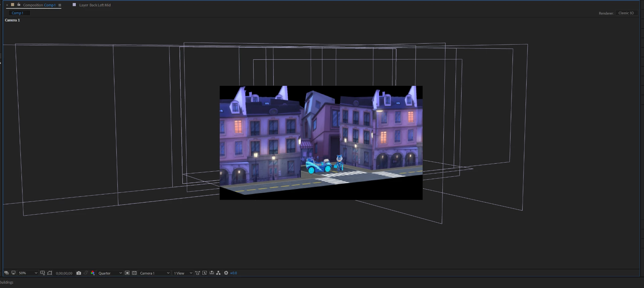Take a snapshot with the camera icon
The width and height of the screenshot is (644, 288).
pos(79,273)
